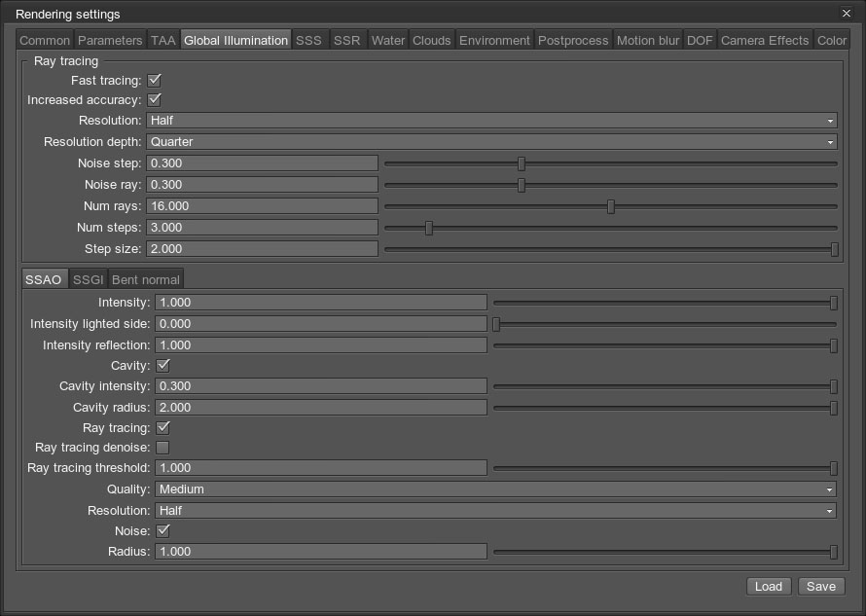The image size is (866, 616).
Task: Click the Noise step slider handle
Action: pyautogui.click(x=522, y=163)
